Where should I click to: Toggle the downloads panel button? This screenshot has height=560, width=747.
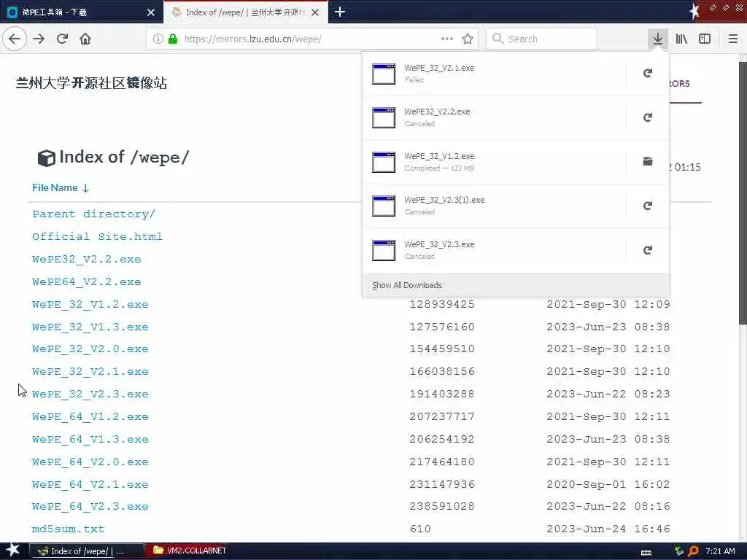pyautogui.click(x=657, y=39)
